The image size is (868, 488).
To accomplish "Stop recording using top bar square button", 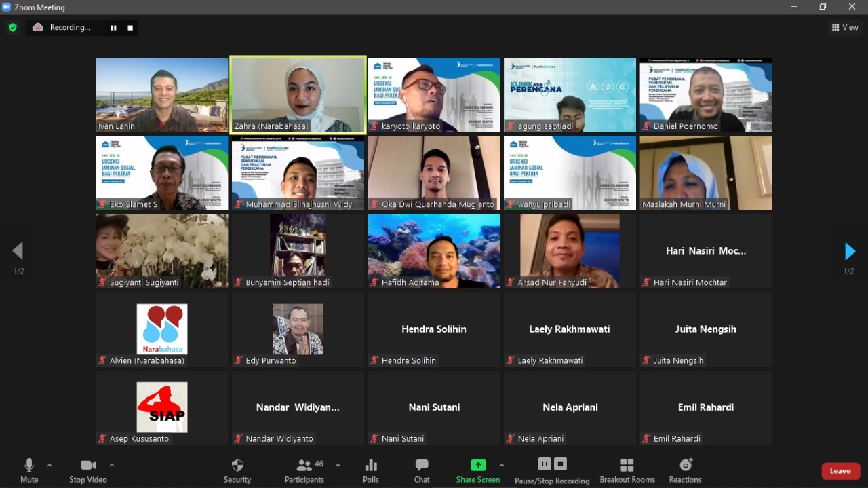I will 130,28.
